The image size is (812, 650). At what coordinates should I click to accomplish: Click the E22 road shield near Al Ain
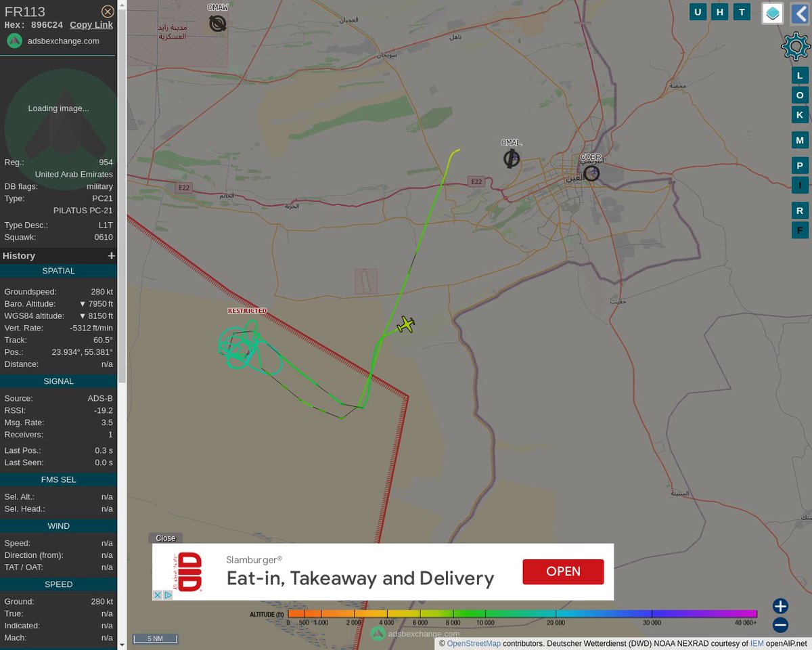click(x=476, y=181)
